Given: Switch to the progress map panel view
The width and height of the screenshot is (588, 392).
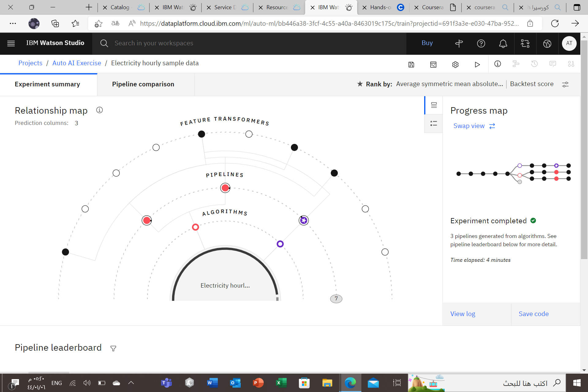Looking at the screenshot, I should [434, 105].
